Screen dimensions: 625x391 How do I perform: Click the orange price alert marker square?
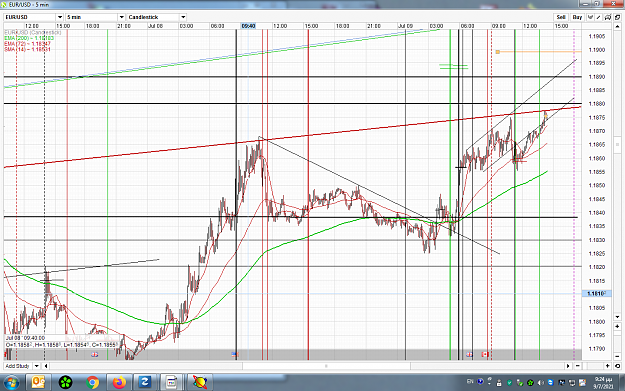(x=497, y=52)
